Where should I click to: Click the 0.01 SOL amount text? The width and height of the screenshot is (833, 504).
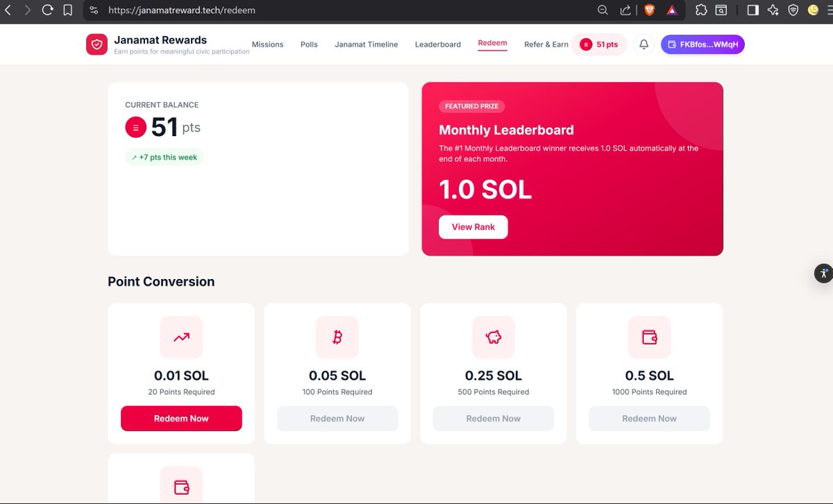(x=181, y=376)
